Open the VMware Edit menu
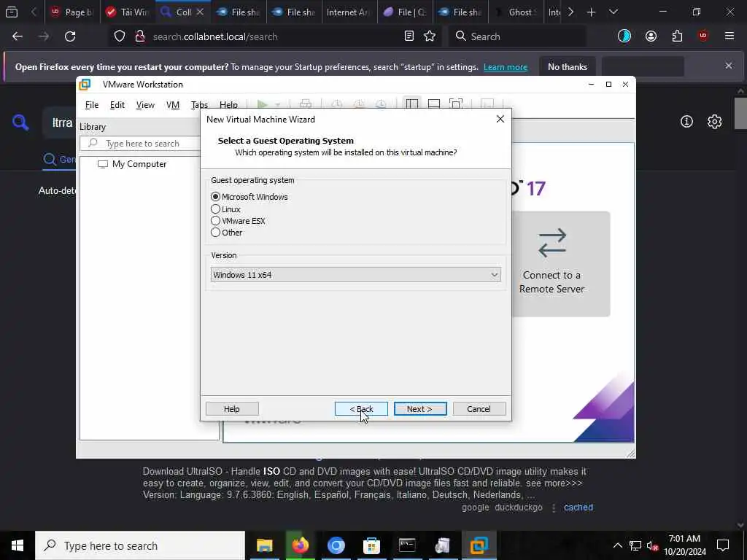The width and height of the screenshot is (747, 560). pyautogui.click(x=117, y=105)
